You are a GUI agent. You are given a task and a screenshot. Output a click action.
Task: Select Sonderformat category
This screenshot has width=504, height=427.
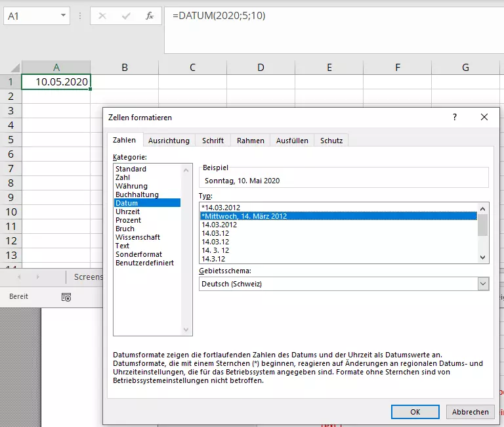tap(147, 254)
